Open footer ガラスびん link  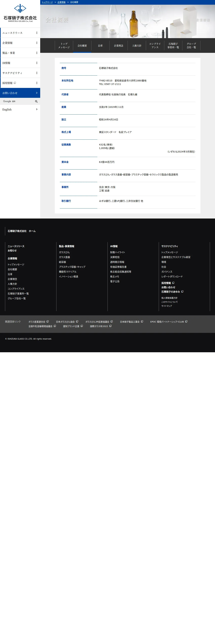[64, 252]
